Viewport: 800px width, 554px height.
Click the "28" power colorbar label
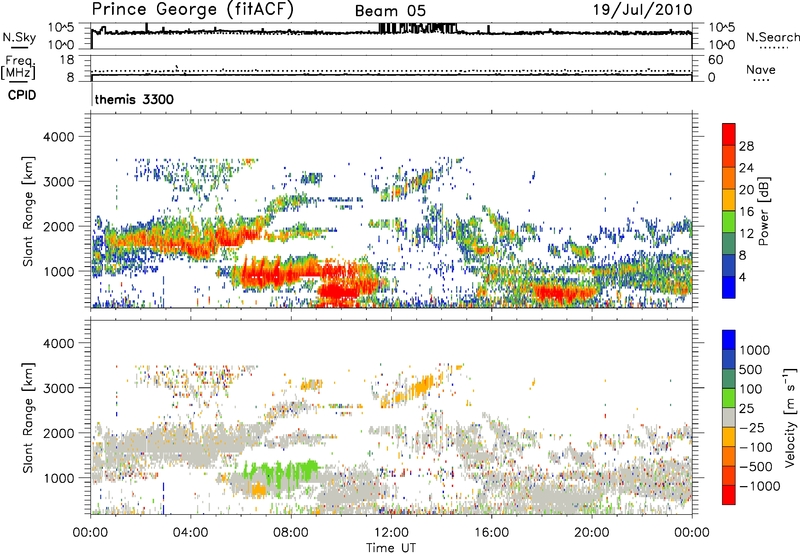pyautogui.click(x=746, y=146)
